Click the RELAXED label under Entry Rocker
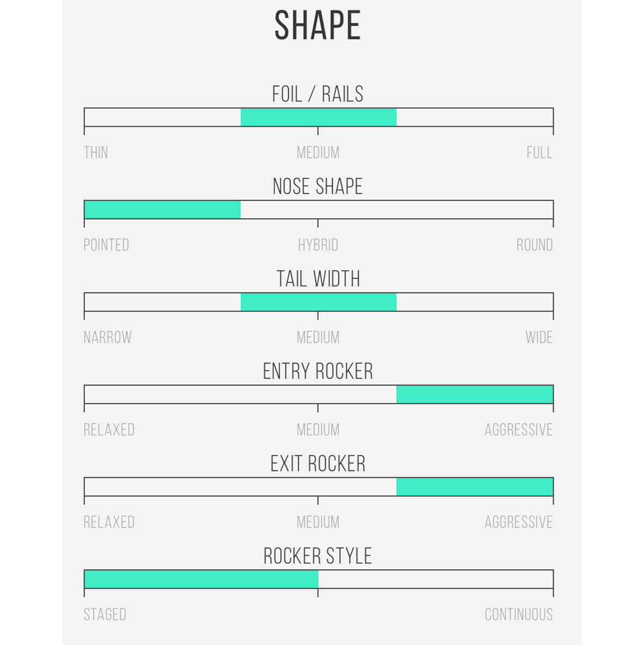Screen dimensions: 644x645 click(x=109, y=430)
